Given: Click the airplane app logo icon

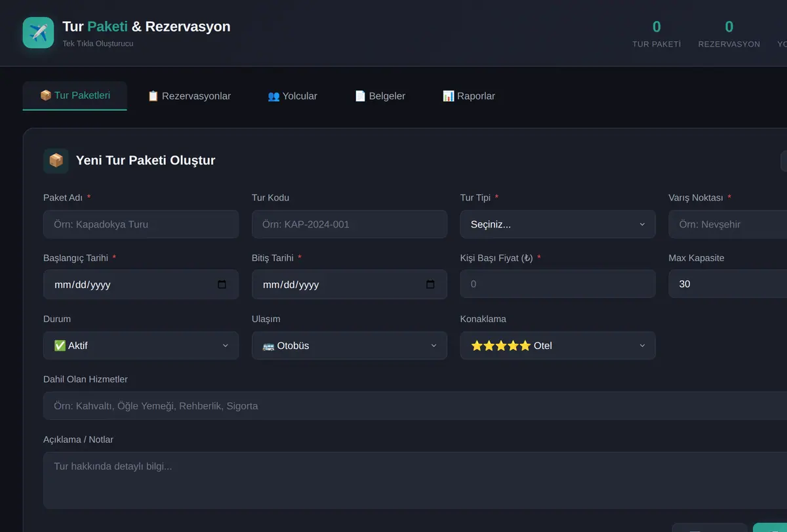Looking at the screenshot, I should click(x=38, y=33).
